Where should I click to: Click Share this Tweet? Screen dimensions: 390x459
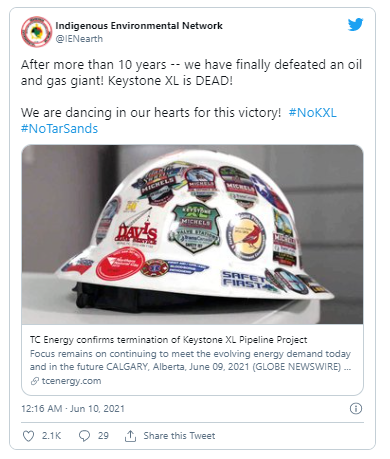click(x=179, y=436)
